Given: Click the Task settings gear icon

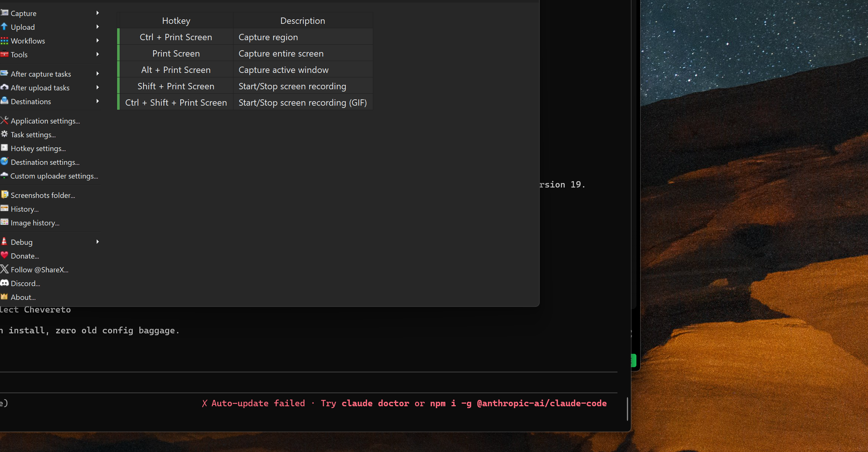Looking at the screenshot, I should click(x=4, y=134).
